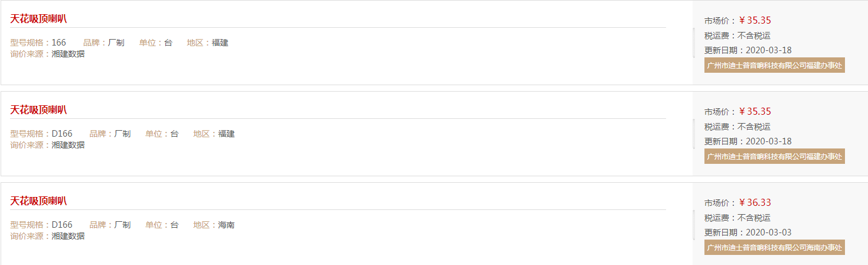Click the 福建办事处 supplier tag in the model 166 listing
This screenshot has width=868, height=265.
tap(775, 65)
